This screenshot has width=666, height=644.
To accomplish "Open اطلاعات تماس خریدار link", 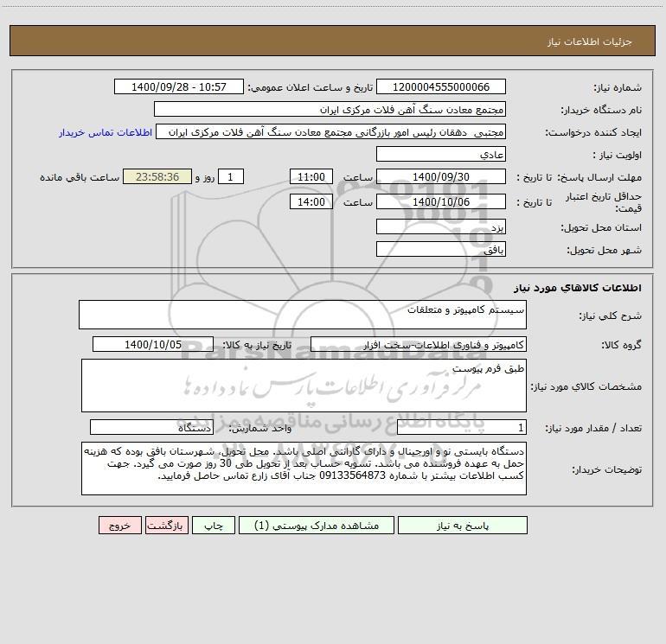I will click(106, 132).
